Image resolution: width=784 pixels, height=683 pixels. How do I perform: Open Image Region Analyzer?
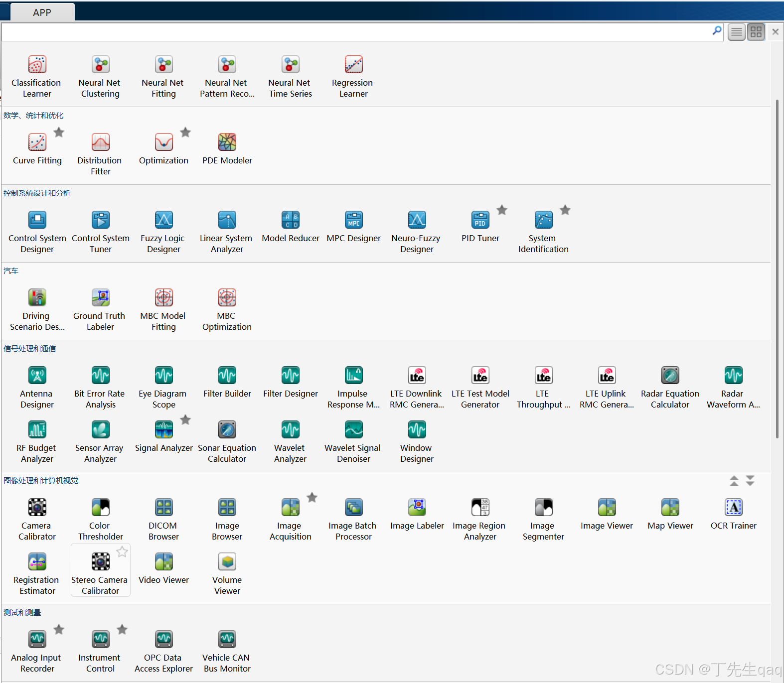(480, 520)
